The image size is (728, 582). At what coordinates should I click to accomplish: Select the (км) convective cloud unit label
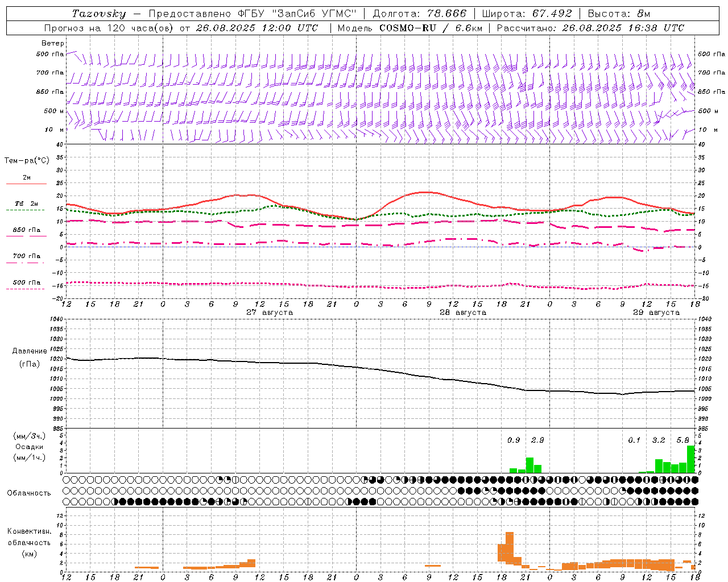30,554
